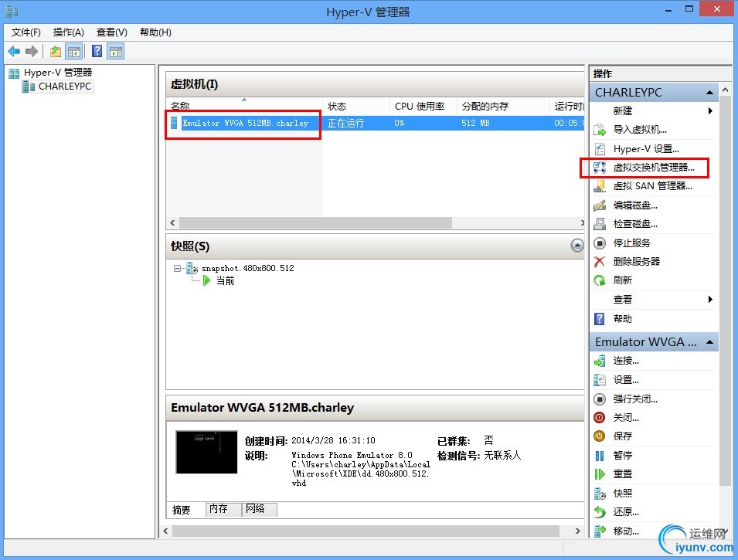Click the virtual machine list horizontal scrollbar

tap(315, 222)
